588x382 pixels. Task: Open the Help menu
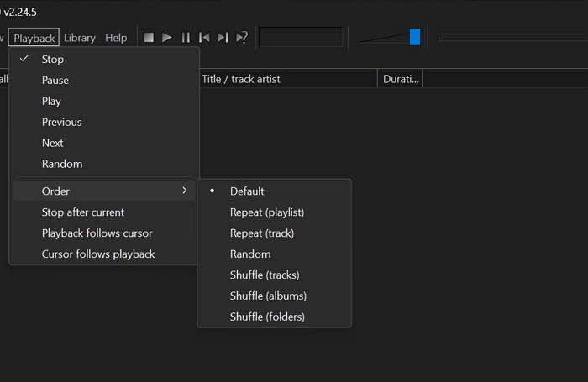pyautogui.click(x=116, y=38)
